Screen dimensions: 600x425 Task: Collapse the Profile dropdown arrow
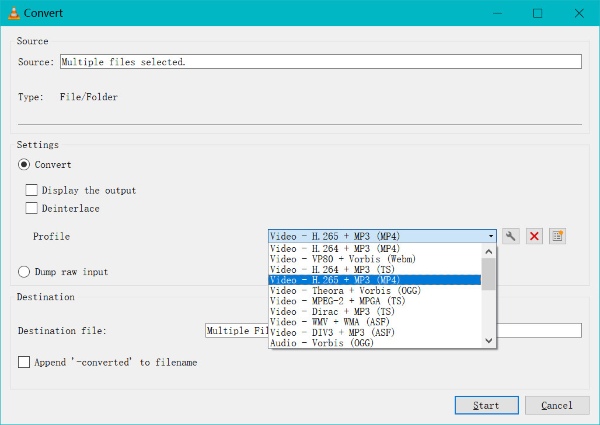coord(490,236)
